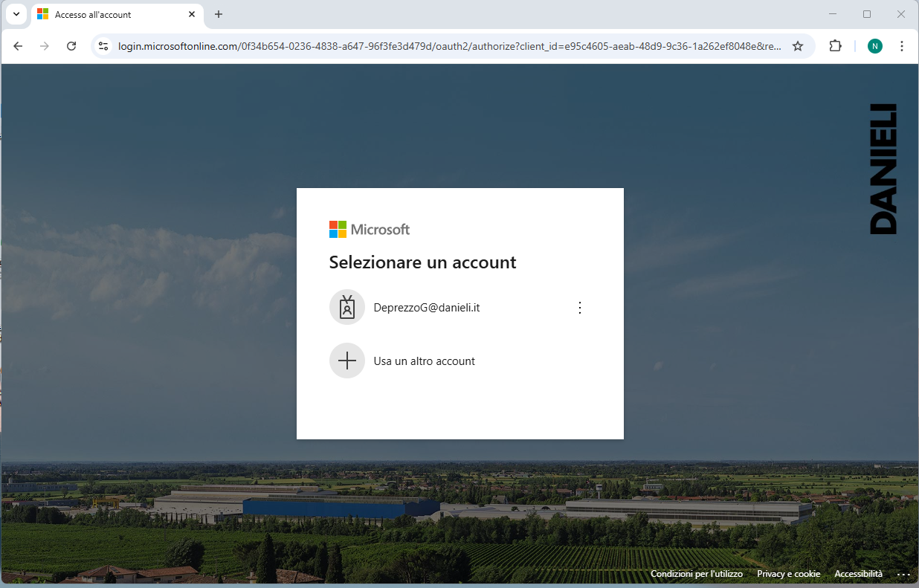Image resolution: width=919 pixels, height=588 pixels.
Task: Click the plus icon for another account
Action: click(x=347, y=361)
